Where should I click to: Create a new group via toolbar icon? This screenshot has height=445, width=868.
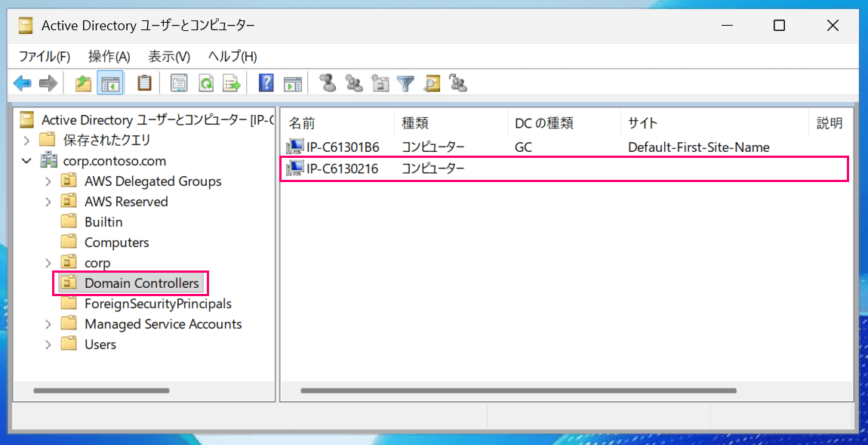pos(354,83)
